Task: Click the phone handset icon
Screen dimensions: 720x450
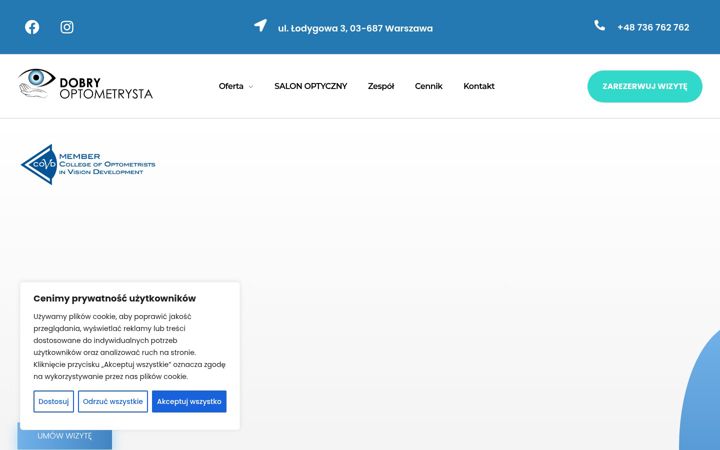Action: pyautogui.click(x=599, y=25)
